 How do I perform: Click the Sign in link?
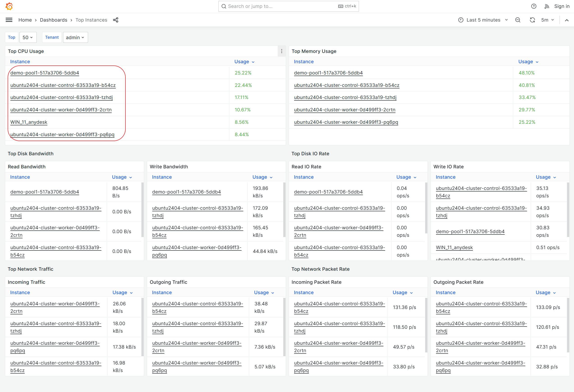click(562, 6)
